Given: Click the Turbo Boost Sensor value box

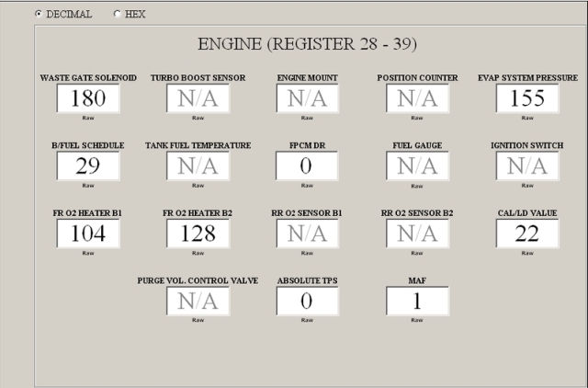Looking at the screenshot, I should point(198,98).
